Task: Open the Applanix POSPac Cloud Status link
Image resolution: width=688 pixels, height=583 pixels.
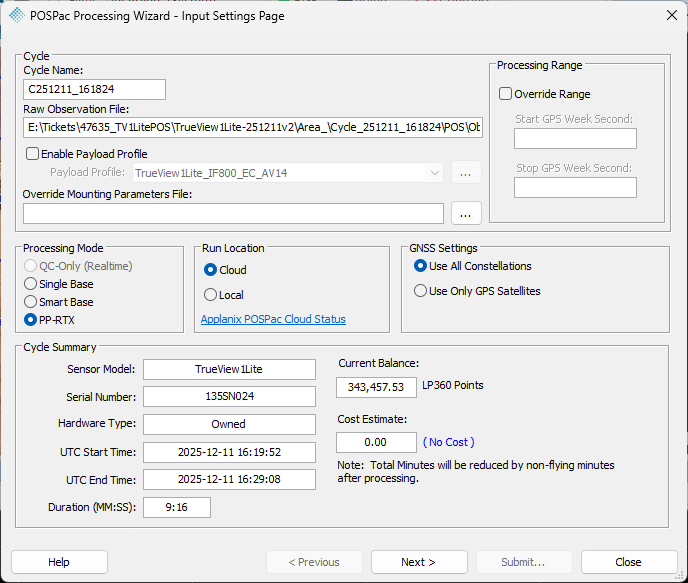Action: click(273, 319)
